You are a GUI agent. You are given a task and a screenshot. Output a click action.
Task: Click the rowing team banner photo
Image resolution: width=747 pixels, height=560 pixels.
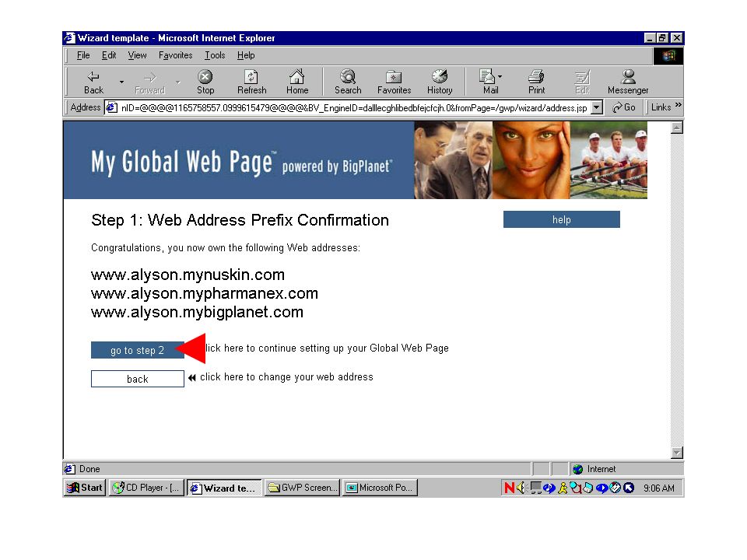click(x=608, y=160)
